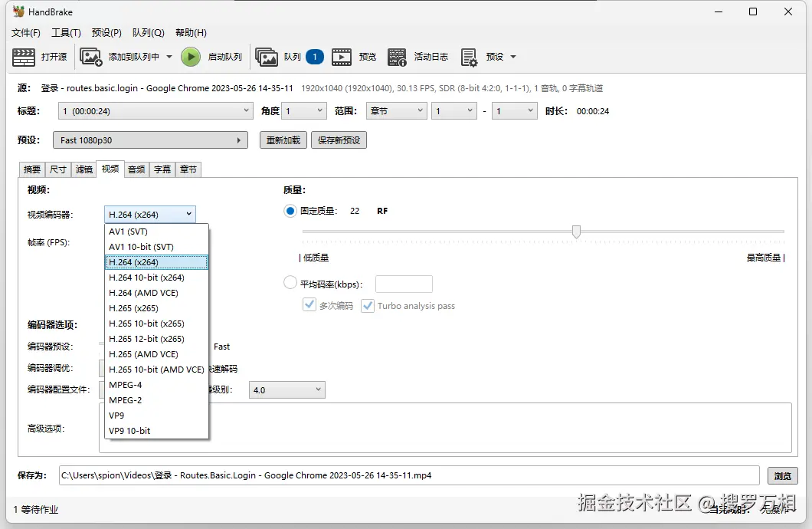Click the Preview film icon
Viewport: 812px width, 529px height.
341,57
